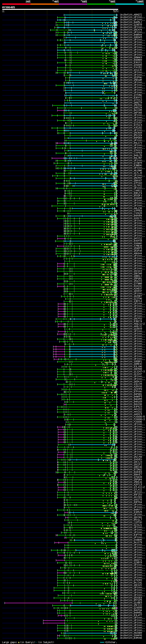Select the UniRef100_Q5CH74 entry
The height and width of the screenshot is (644, 146).
click(x=131, y=30)
